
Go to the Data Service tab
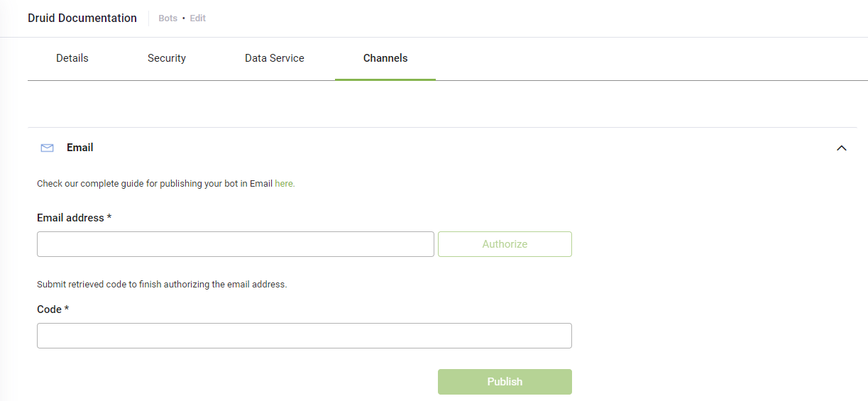tap(275, 58)
